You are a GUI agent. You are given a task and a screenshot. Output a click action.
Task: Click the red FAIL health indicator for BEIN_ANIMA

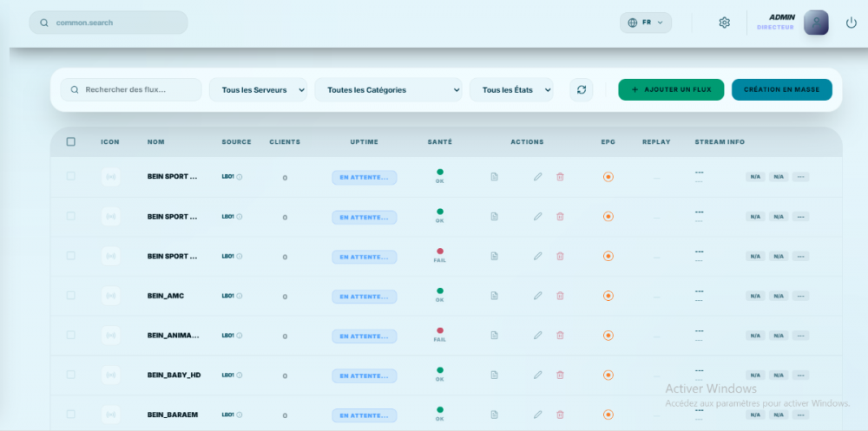pos(440,330)
